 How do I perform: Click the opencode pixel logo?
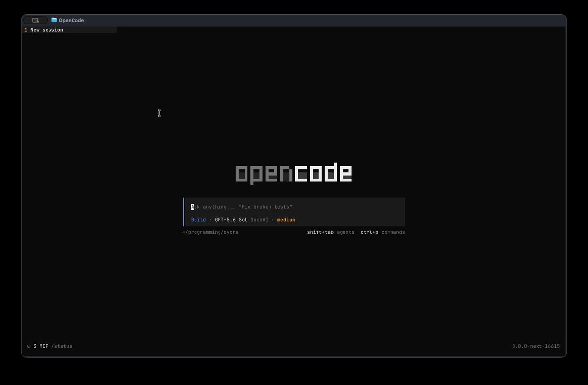tap(294, 174)
